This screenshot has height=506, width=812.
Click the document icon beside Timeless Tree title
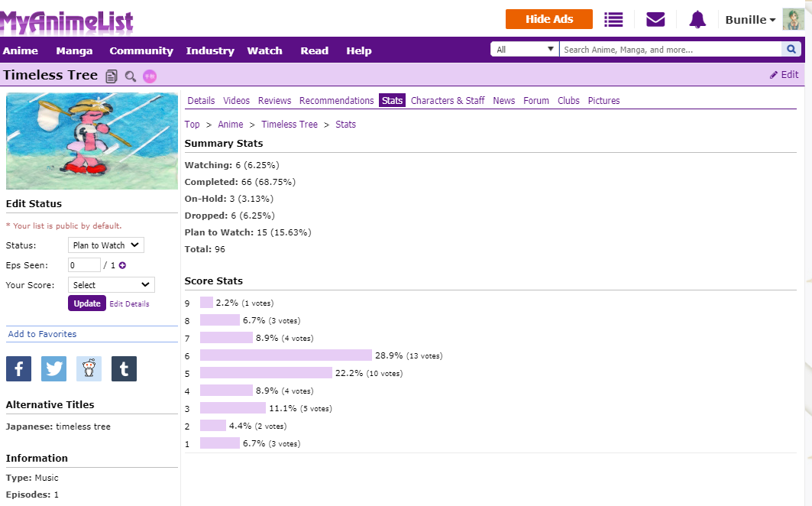112,76
